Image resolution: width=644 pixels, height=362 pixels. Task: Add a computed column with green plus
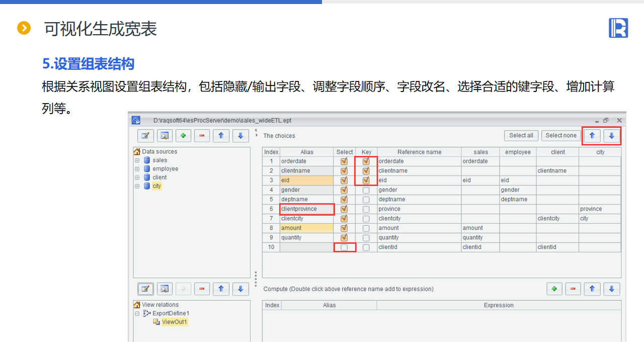[x=554, y=289]
